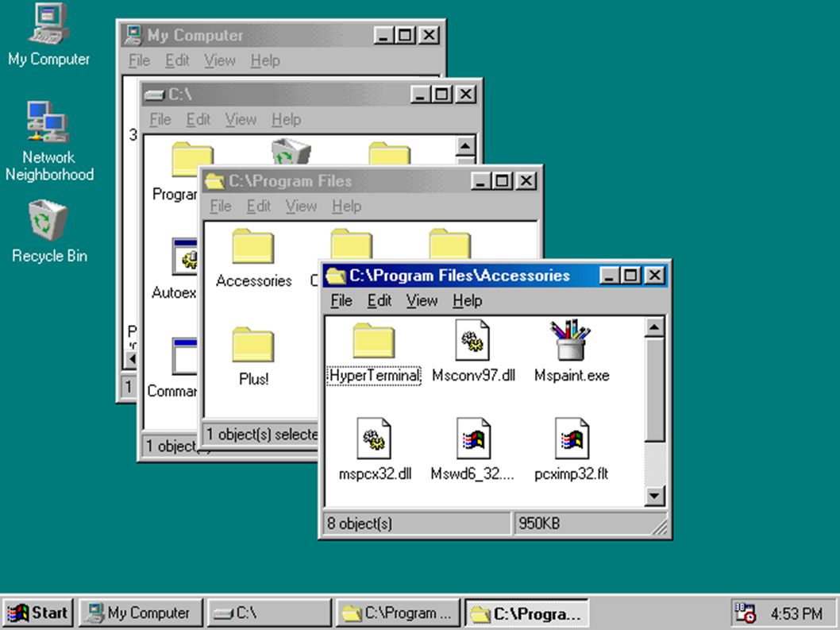Open View menu in Accessories window
Image resolution: width=840 pixels, height=630 pixels.
[x=422, y=301]
